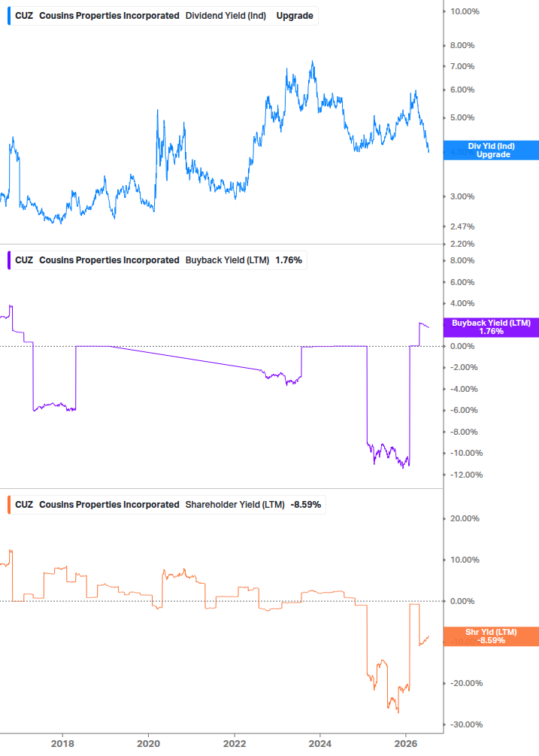Viewport: 539px width, 756px height.
Task: Click the purple Buyback Yield (LTM) axis tag
Action: (491, 327)
